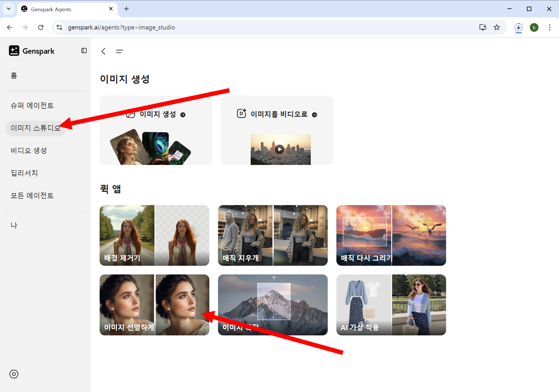This screenshot has width=559, height=392.
Task: Collapse the sidebar with panel icon
Action: coord(84,51)
